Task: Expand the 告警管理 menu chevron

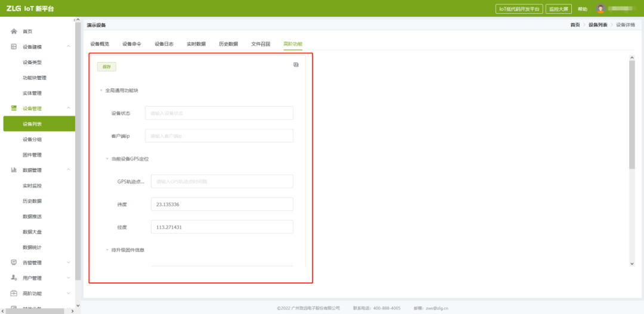Action: [68, 262]
